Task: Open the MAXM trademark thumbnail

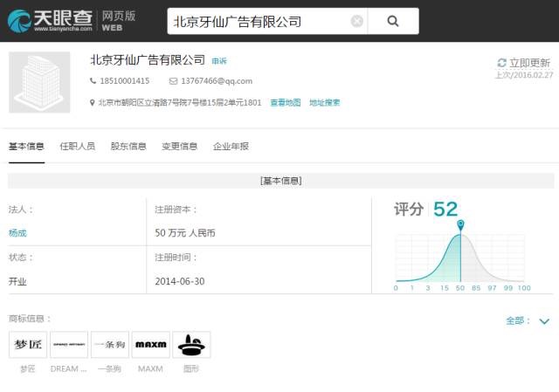Action: click(150, 344)
